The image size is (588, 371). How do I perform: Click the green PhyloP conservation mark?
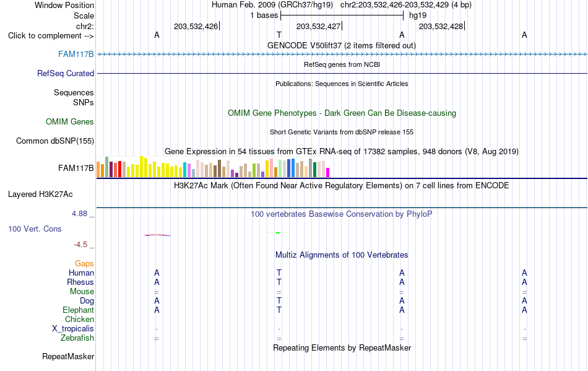278,233
